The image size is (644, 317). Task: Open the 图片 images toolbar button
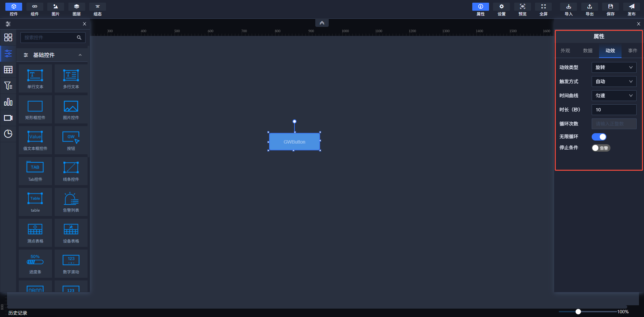click(56, 9)
